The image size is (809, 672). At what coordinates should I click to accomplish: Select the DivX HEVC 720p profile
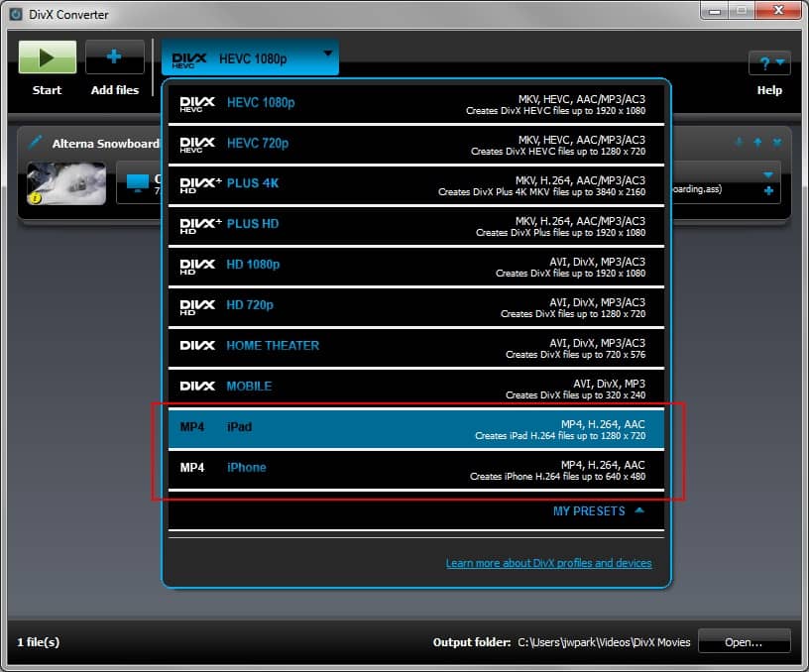415,145
